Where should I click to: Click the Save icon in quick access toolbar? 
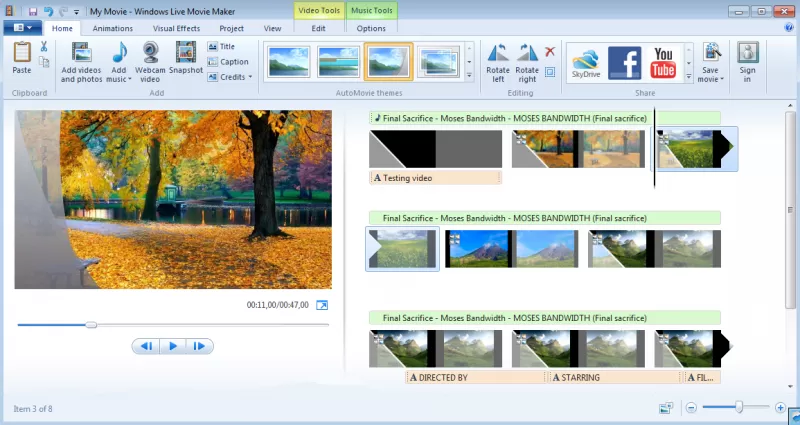pos(33,11)
